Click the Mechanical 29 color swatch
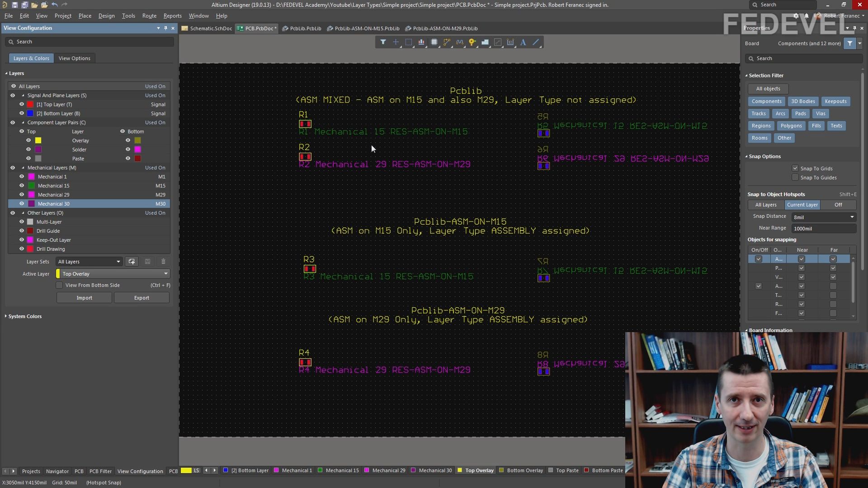The image size is (868, 488). point(32,195)
